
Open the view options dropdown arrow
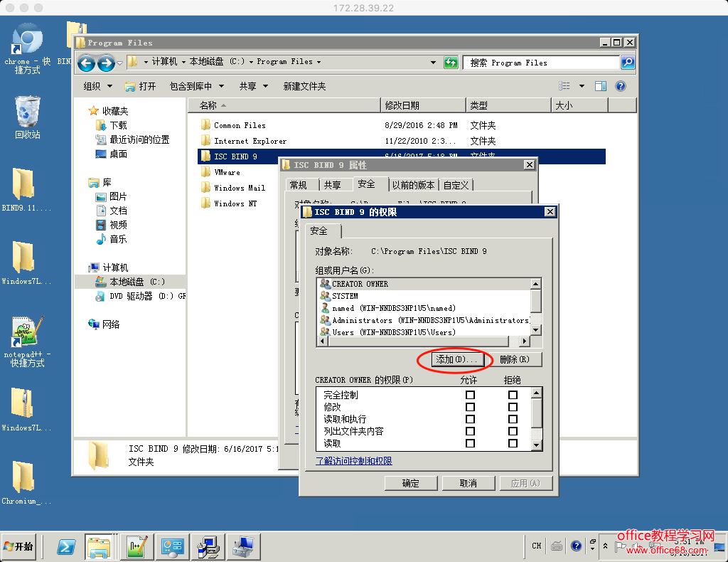pyautogui.click(x=582, y=86)
